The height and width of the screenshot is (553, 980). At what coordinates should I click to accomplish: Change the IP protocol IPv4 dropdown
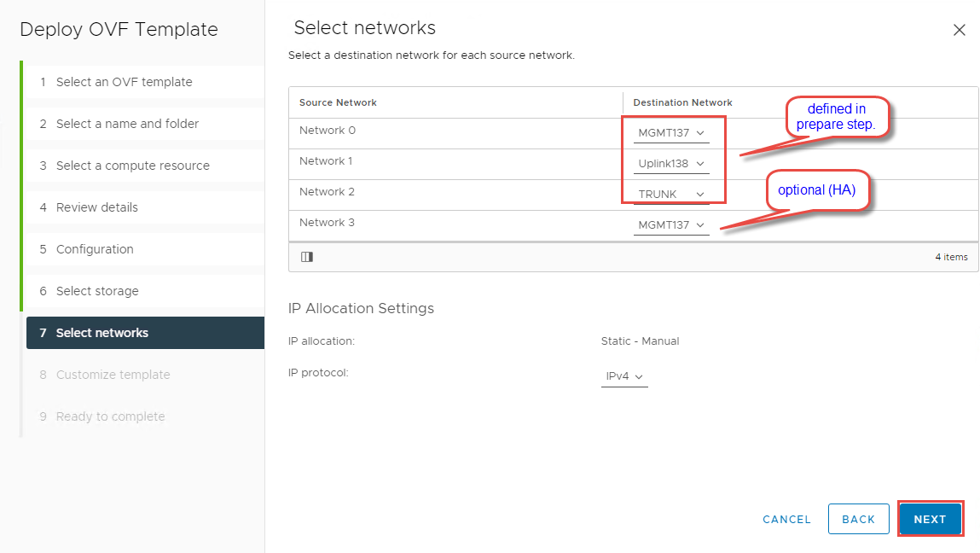pos(624,376)
